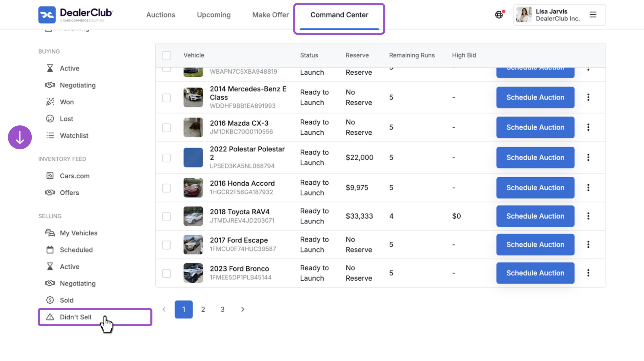Select the Lost sidebar item
644x361 pixels.
click(66, 119)
